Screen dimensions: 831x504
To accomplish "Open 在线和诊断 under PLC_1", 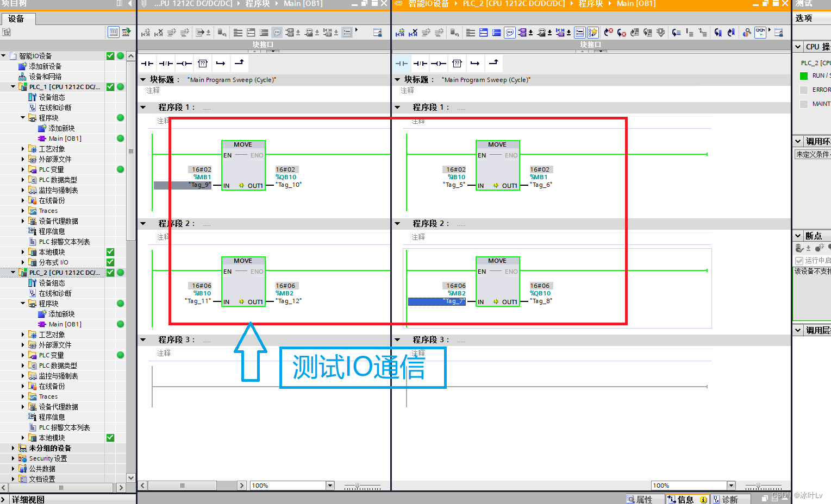I will [55, 108].
